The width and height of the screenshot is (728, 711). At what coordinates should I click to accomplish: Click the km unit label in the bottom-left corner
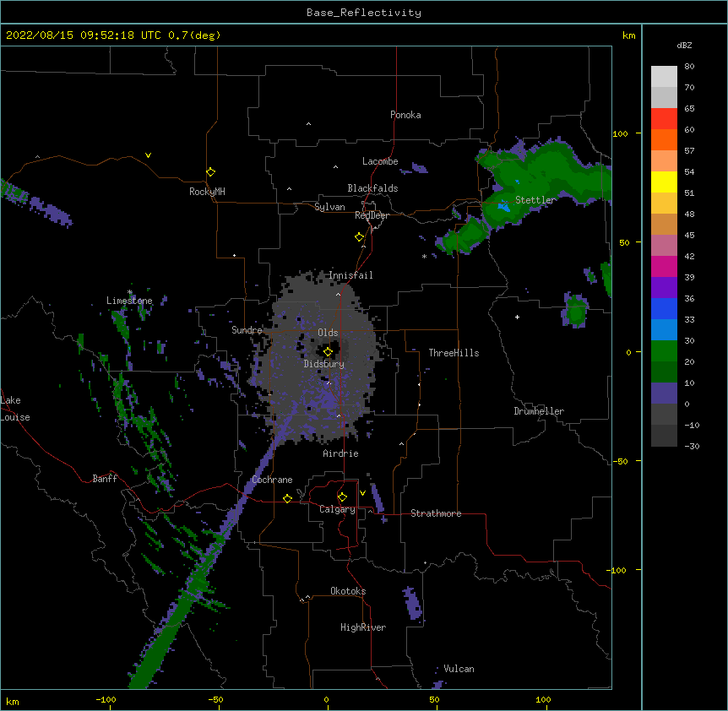pyautogui.click(x=13, y=701)
